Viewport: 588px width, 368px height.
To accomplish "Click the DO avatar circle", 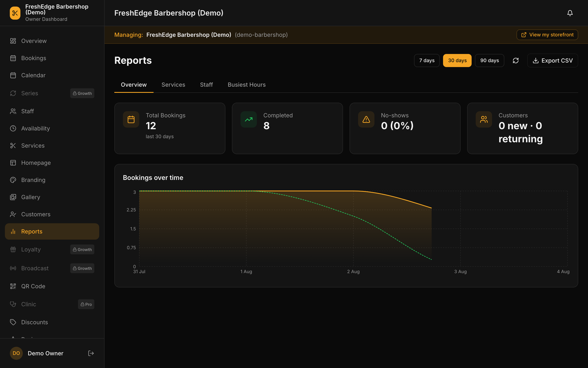I will pos(16,353).
